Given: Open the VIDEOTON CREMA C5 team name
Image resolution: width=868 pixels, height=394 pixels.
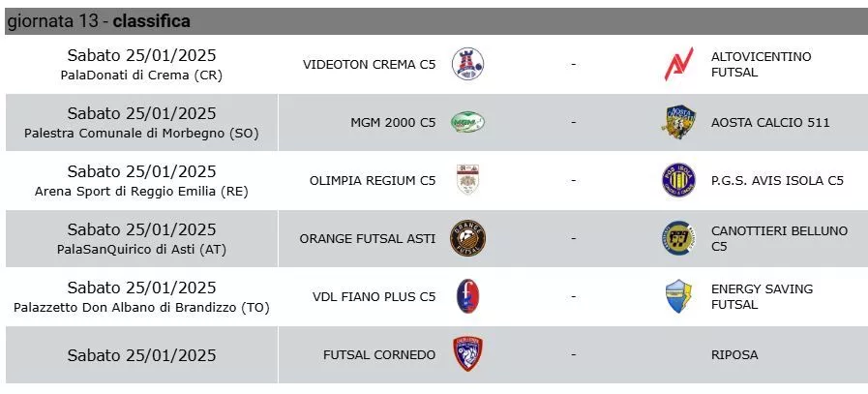Looking at the screenshot, I should (x=370, y=65).
